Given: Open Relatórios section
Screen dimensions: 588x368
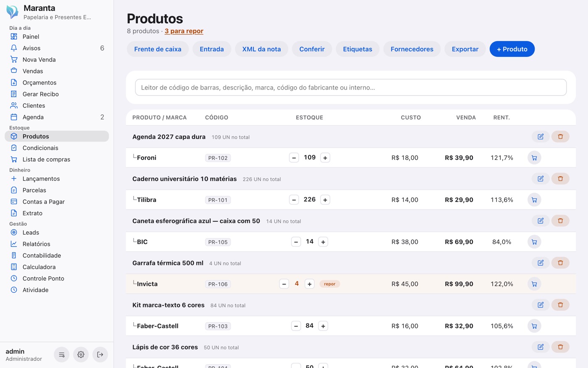Looking at the screenshot, I should (57, 244).
